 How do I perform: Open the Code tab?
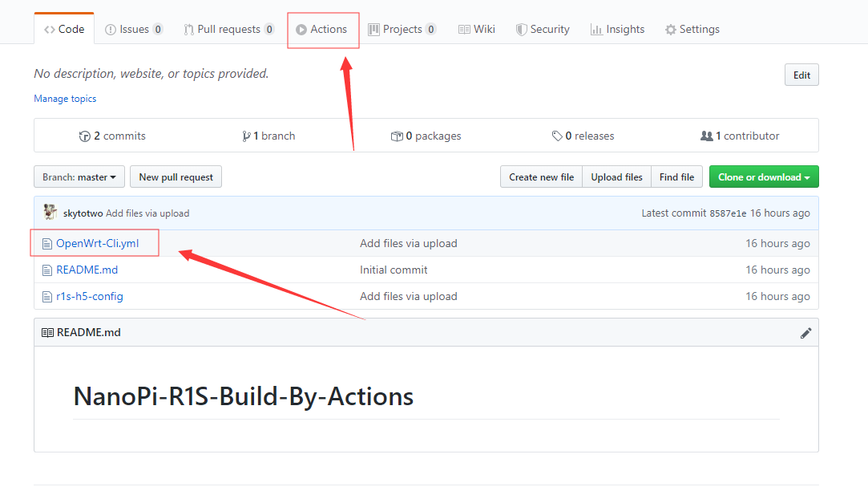(x=64, y=30)
